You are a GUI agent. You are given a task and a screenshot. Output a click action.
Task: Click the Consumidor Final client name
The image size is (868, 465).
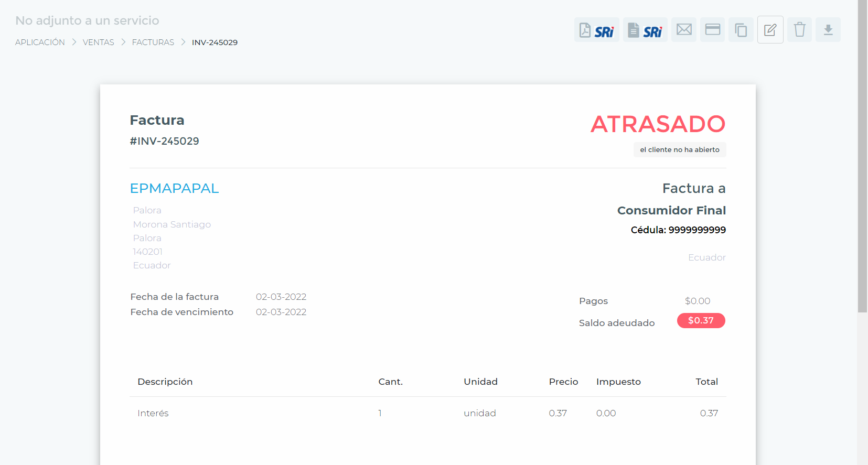[x=671, y=210]
